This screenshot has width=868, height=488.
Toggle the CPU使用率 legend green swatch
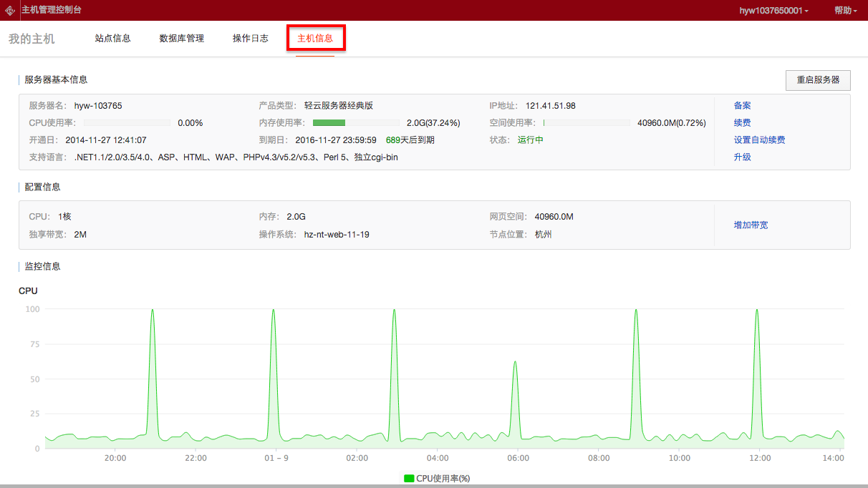[x=409, y=478]
